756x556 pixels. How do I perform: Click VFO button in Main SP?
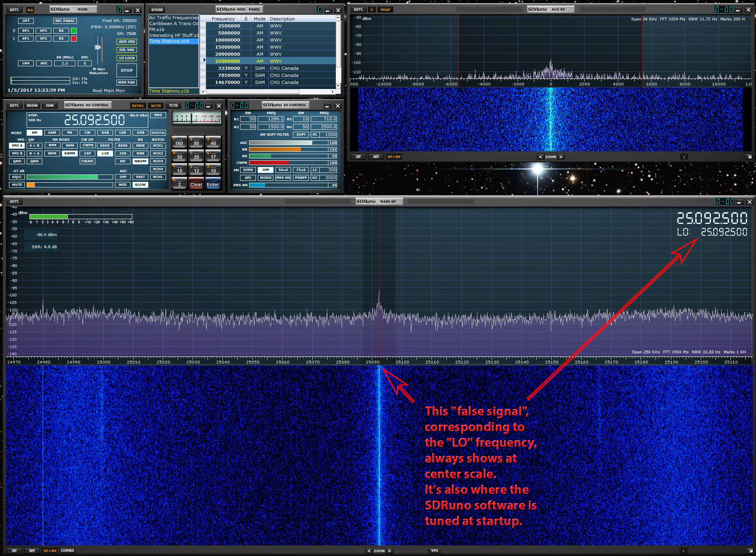click(435, 551)
